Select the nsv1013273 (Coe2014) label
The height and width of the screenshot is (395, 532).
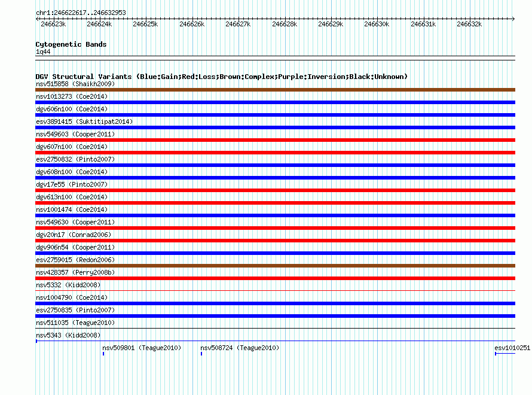point(72,96)
